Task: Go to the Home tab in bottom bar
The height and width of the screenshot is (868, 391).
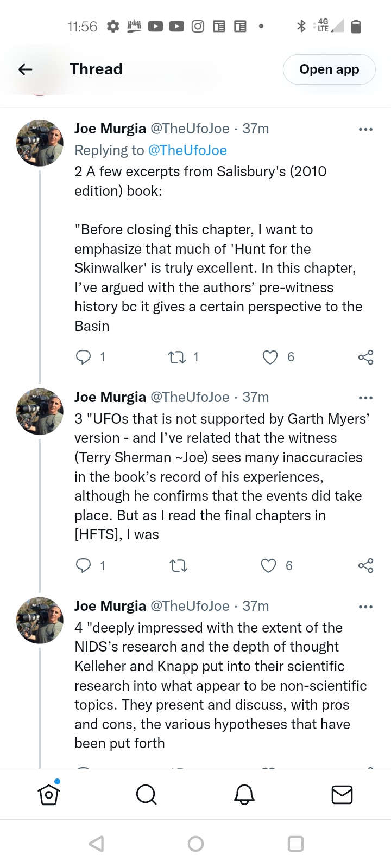Action: (x=49, y=795)
